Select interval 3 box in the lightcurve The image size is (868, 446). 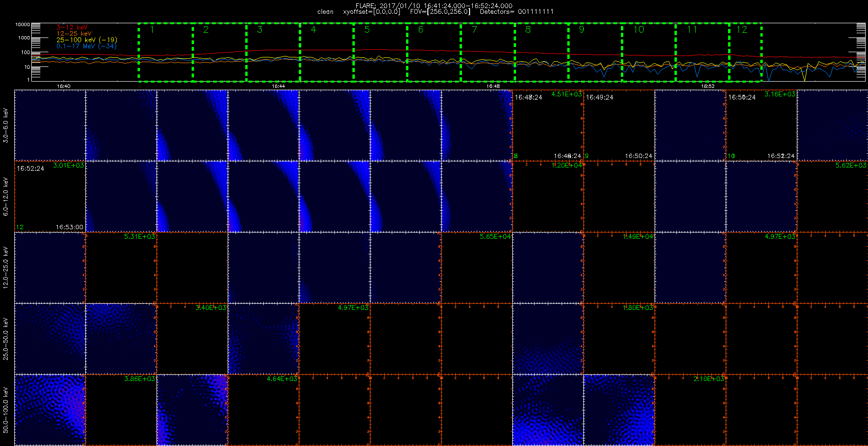[273, 52]
